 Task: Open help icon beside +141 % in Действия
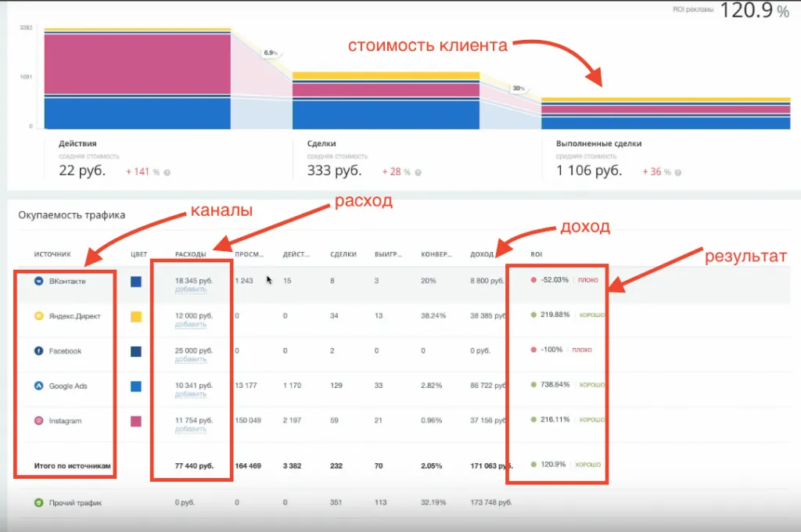[167, 172]
